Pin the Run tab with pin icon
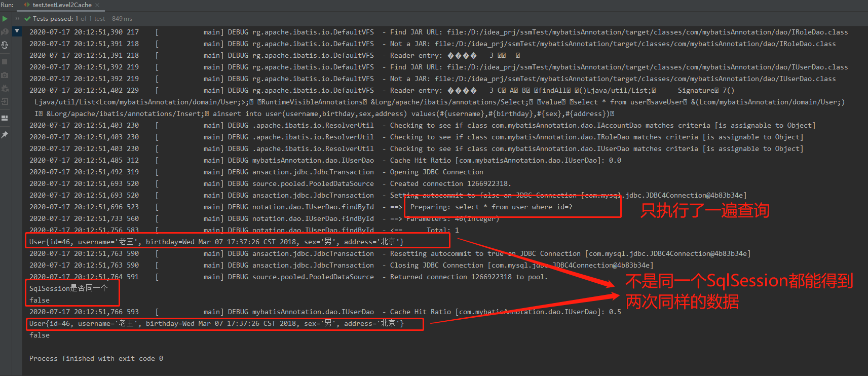This screenshot has width=868, height=376. [x=5, y=135]
